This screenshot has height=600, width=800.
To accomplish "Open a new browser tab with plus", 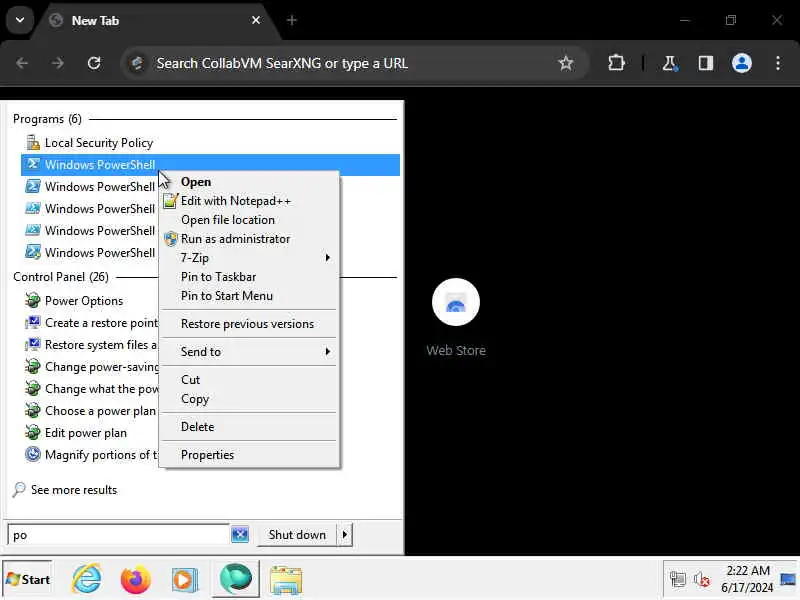I will pyautogui.click(x=292, y=20).
